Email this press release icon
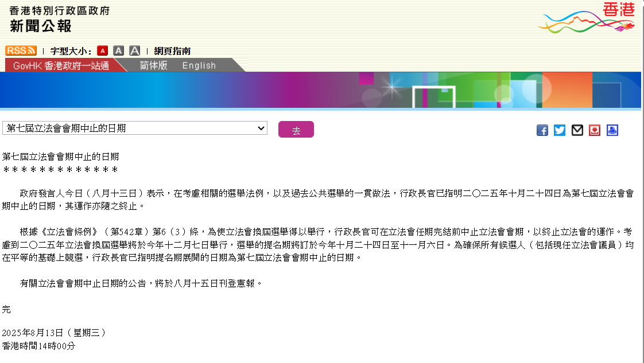 (577, 130)
